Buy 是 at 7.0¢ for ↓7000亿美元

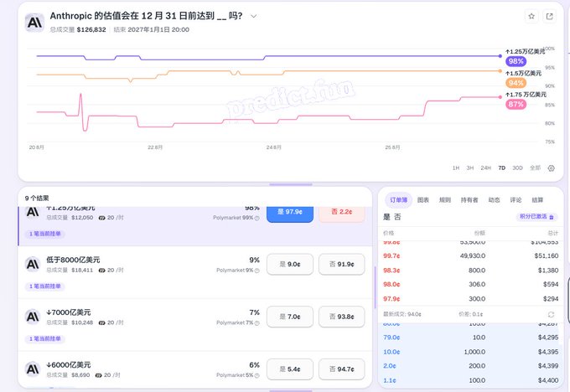click(x=290, y=317)
